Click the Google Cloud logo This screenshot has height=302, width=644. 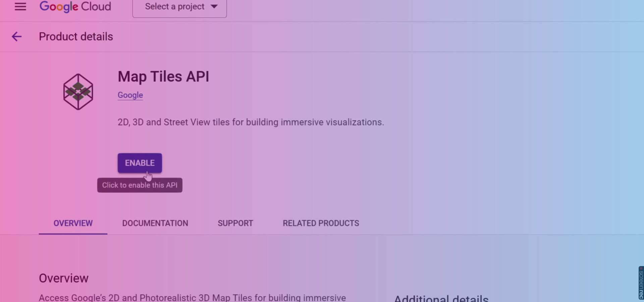(75, 7)
